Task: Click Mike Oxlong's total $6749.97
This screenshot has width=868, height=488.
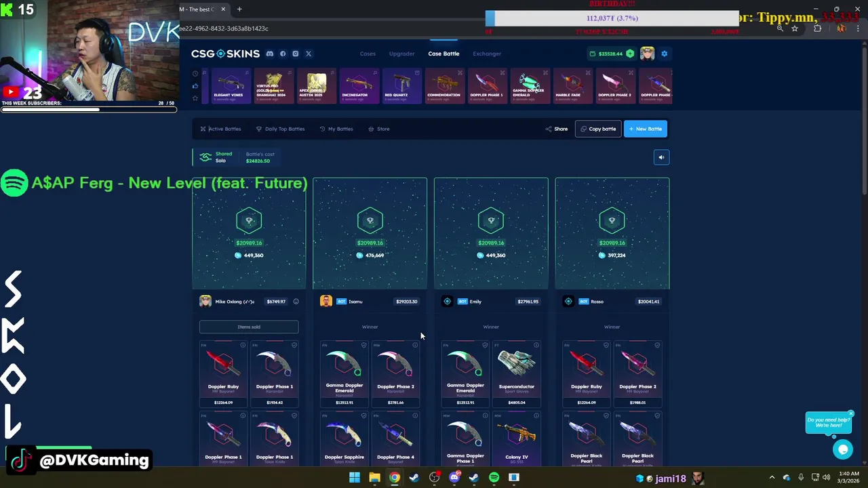Action: [x=276, y=302]
